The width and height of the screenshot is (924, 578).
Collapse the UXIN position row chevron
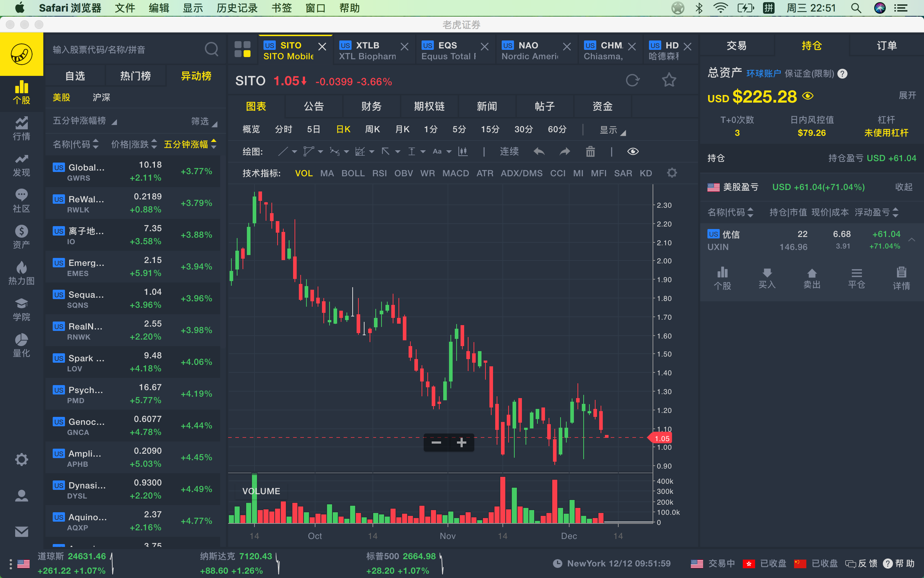click(x=912, y=240)
